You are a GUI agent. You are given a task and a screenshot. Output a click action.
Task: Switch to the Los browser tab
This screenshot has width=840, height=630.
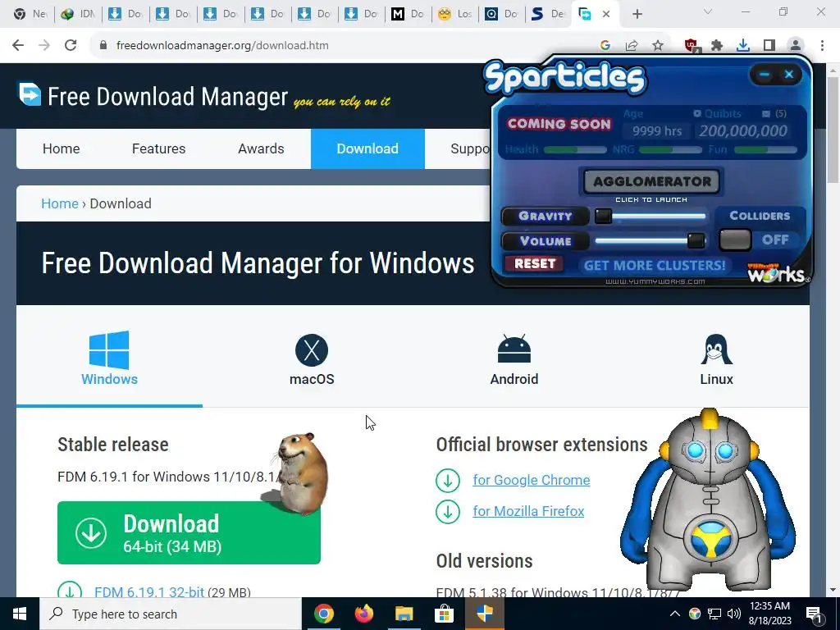(x=454, y=14)
